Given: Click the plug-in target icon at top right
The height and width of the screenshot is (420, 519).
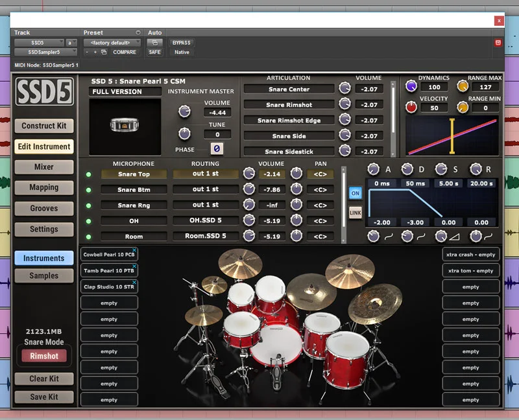Looking at the screenshot, I should [x=498, y=43].
